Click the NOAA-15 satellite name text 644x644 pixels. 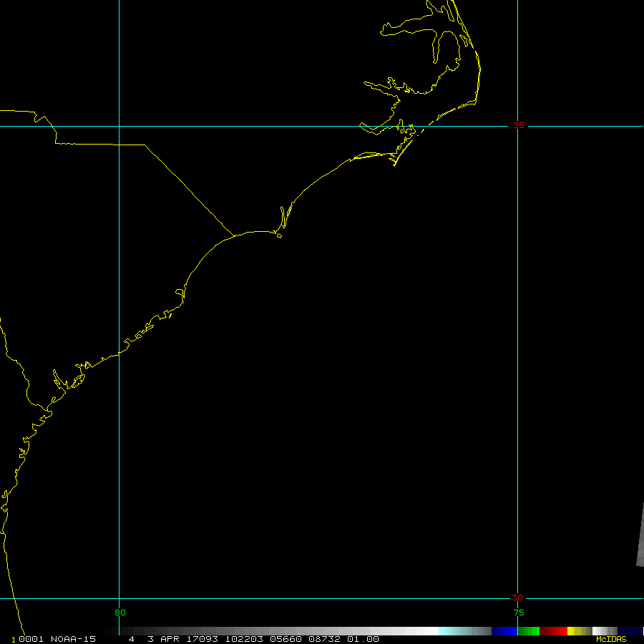(x=73, y=639)
